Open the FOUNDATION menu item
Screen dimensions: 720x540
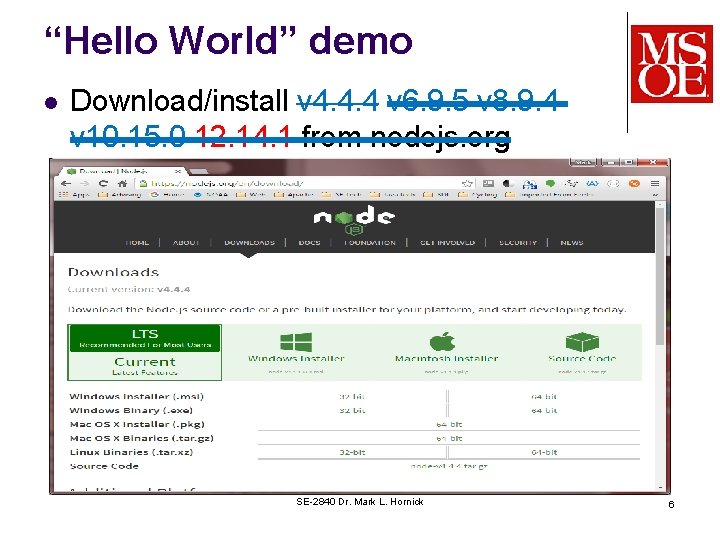pyautogui.click(x=370, y=242)
